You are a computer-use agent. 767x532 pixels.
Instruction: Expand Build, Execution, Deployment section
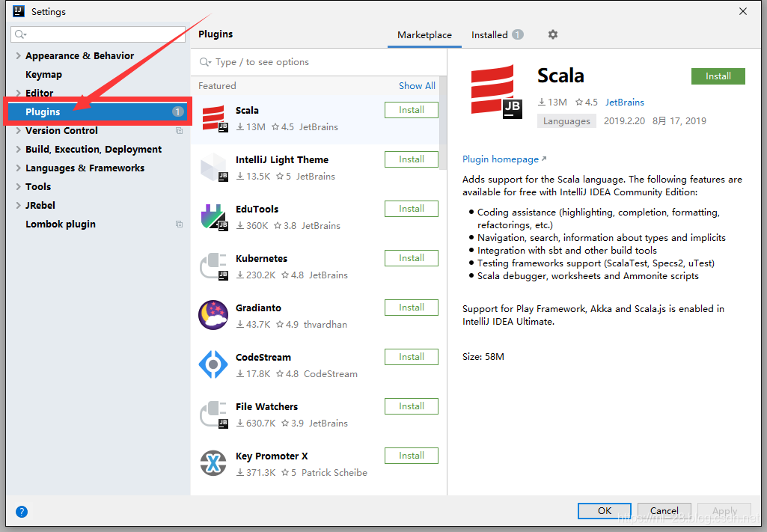click(18, 149)
